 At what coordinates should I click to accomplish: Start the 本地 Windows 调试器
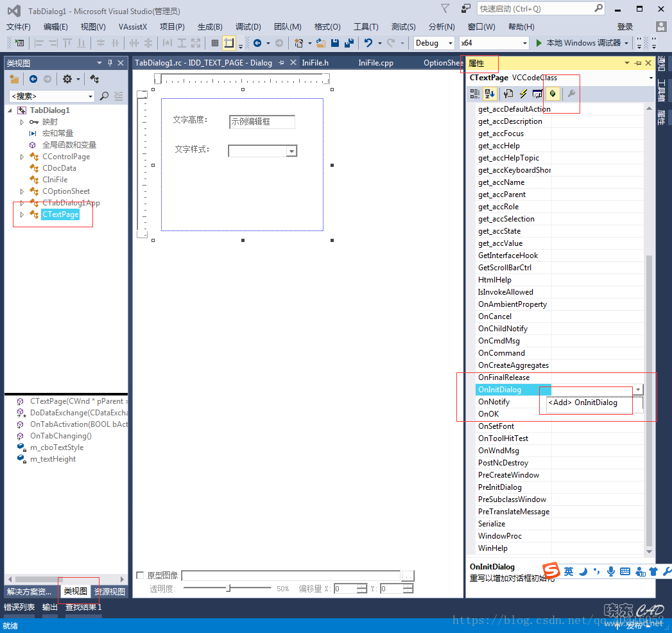click(x=578, y=43)
